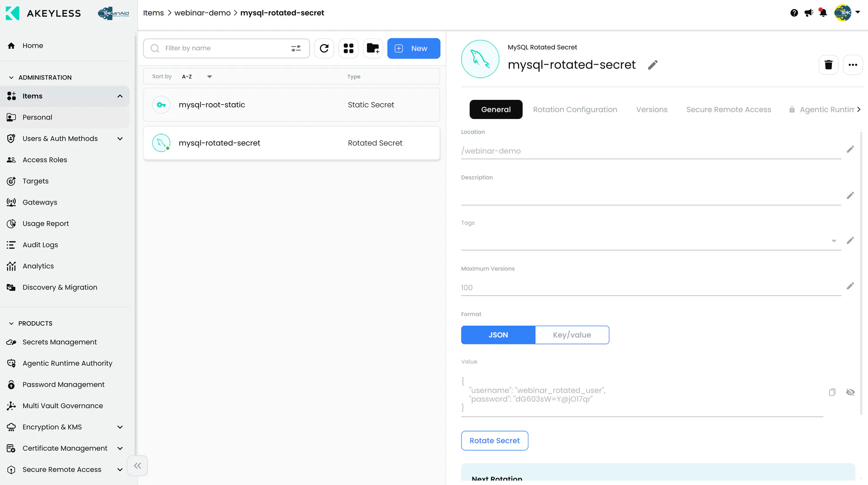The height and width of the screenshot is (485, 868).
Task: Expand Encryption & KMS chevron
Action: point(120,427)
